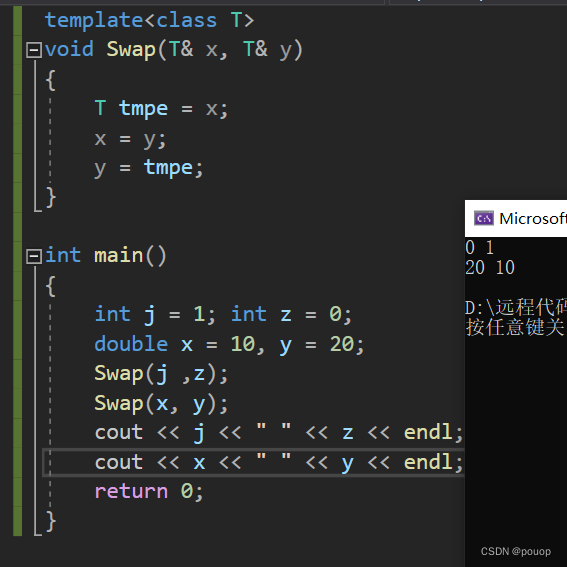Click the 'x = y;' line
Image resolution: width=567 pixels, height=567 pixels.
pyautogui.click(x=130, y=139)
